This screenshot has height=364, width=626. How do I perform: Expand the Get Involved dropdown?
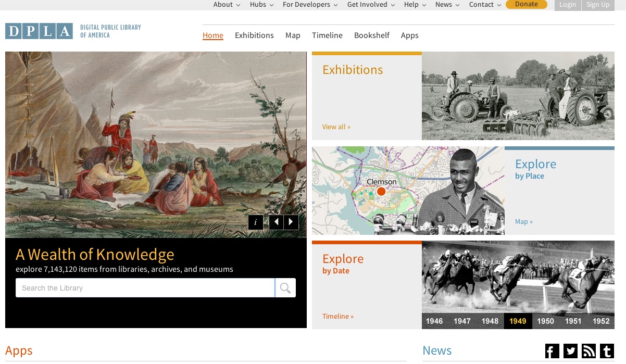pos(371,5)
